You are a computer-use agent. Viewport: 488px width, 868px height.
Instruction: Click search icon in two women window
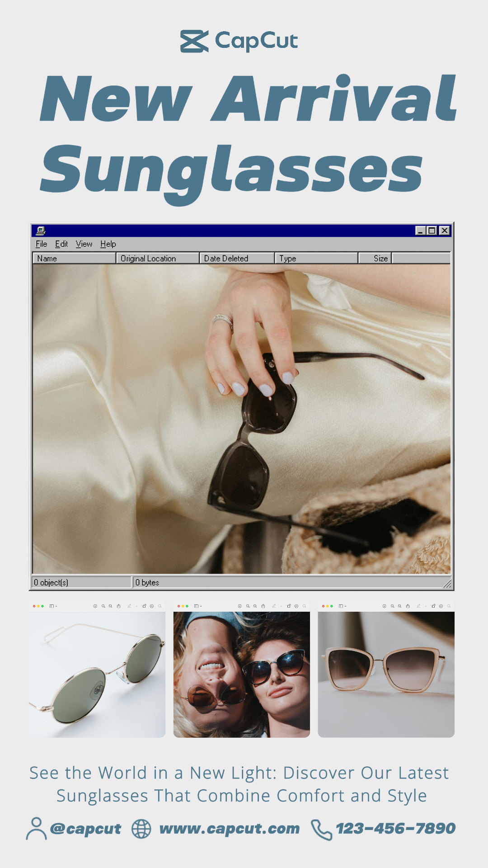[x=304, y=606]
